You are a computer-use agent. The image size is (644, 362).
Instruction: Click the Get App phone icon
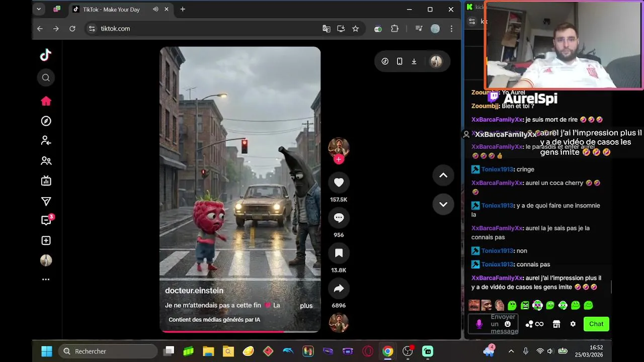pyautogui.click(x=399, y=61)
